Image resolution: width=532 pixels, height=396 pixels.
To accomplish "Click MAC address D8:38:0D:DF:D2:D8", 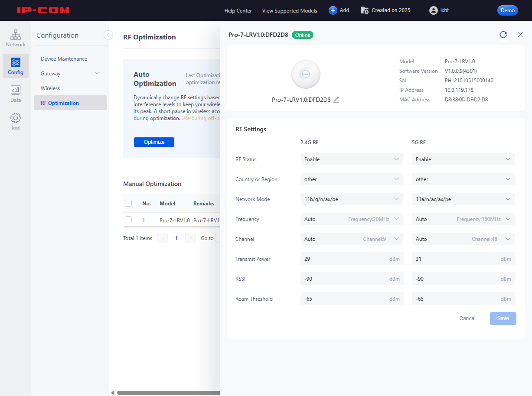I will [x=467, y=100].
